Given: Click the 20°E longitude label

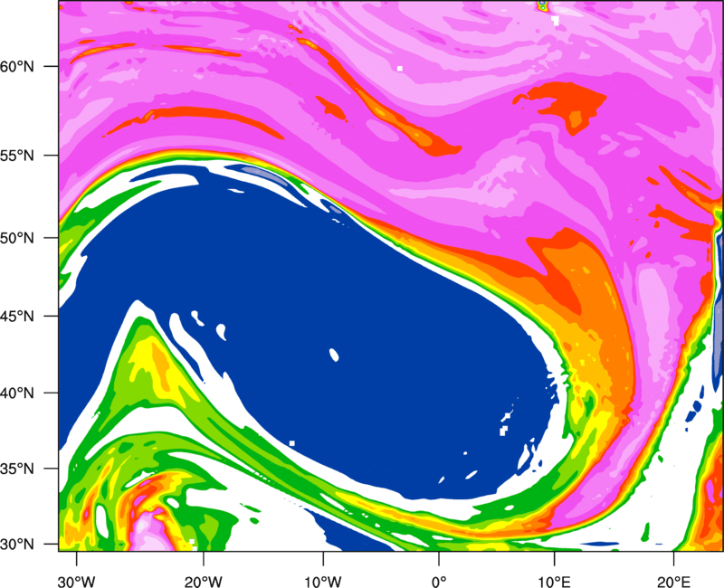Looking at the screenshot, I should [673, 582].
